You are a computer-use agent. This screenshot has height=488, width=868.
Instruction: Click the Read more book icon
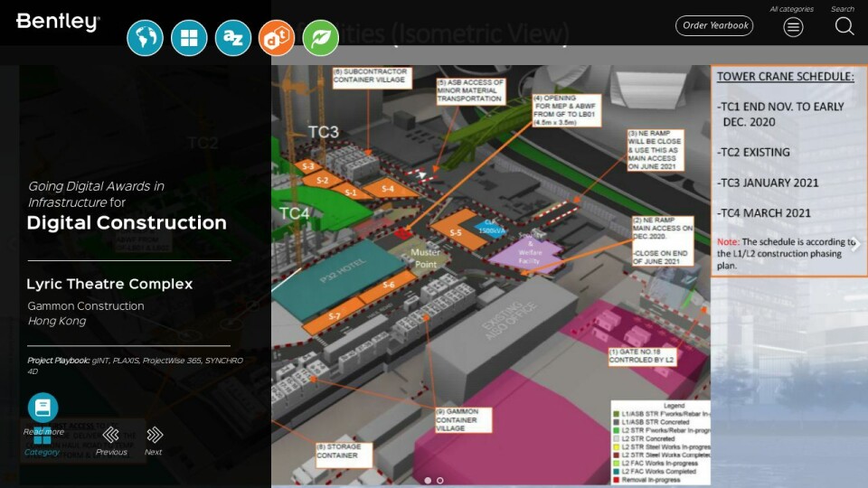(x=42, y=408)
